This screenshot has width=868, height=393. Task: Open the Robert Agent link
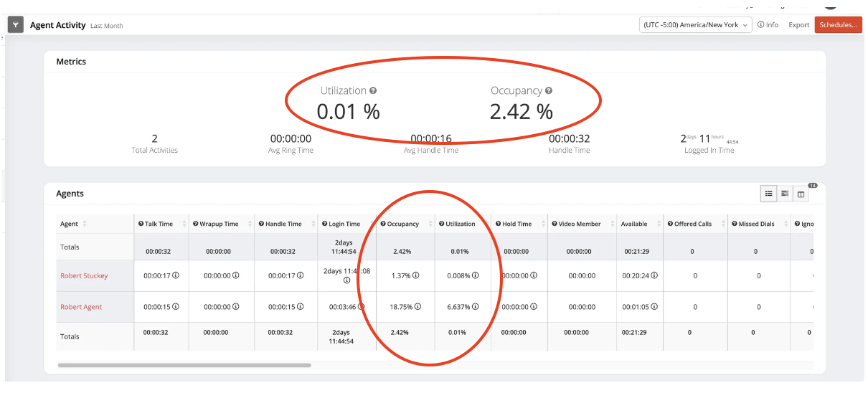point(81,307)
